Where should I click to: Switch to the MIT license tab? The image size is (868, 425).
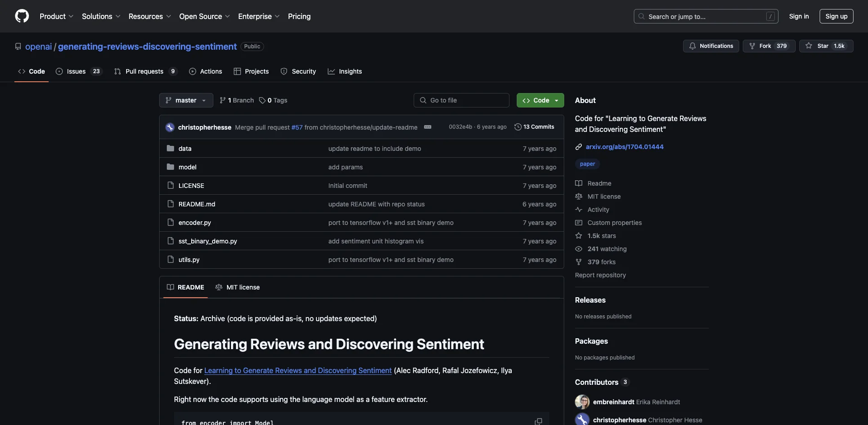pyautogui.click(x=237, y=287)
